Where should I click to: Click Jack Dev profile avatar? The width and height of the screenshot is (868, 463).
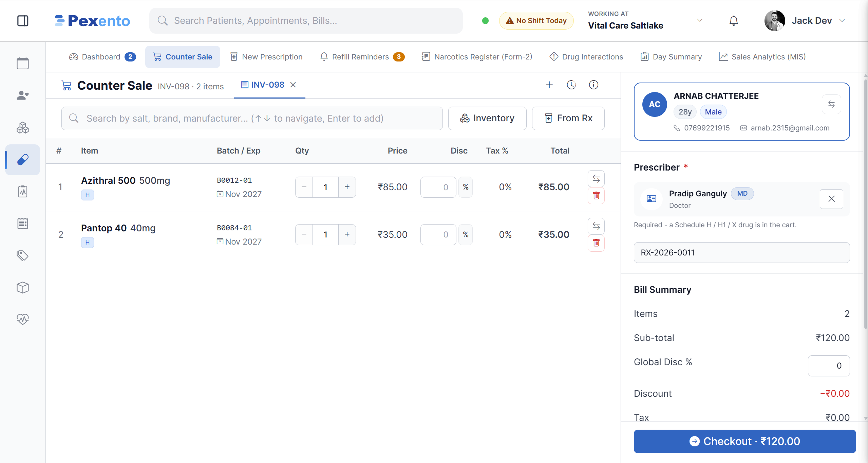pyautogui.click(x=774, y=21)
